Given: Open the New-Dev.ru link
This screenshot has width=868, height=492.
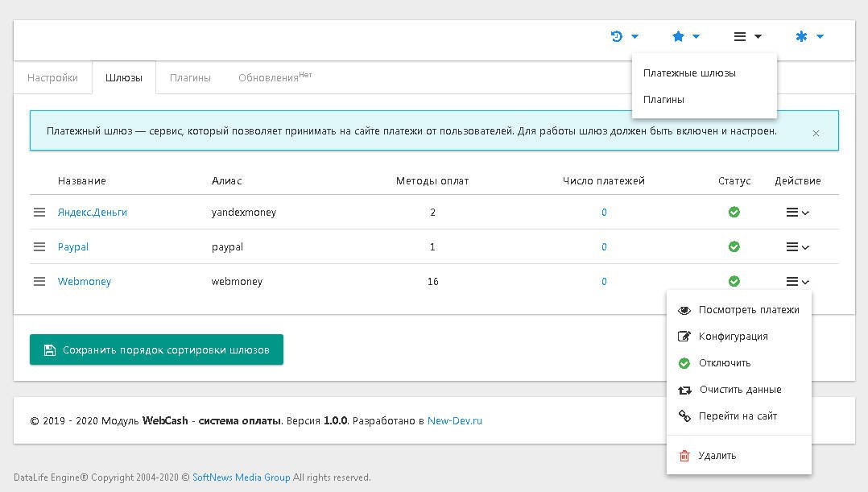Looking at the screenshot, I should [454, 420].
